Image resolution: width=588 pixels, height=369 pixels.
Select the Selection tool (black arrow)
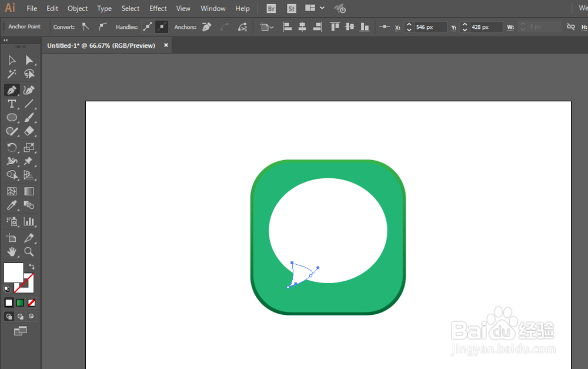click(x=12, y=60)
